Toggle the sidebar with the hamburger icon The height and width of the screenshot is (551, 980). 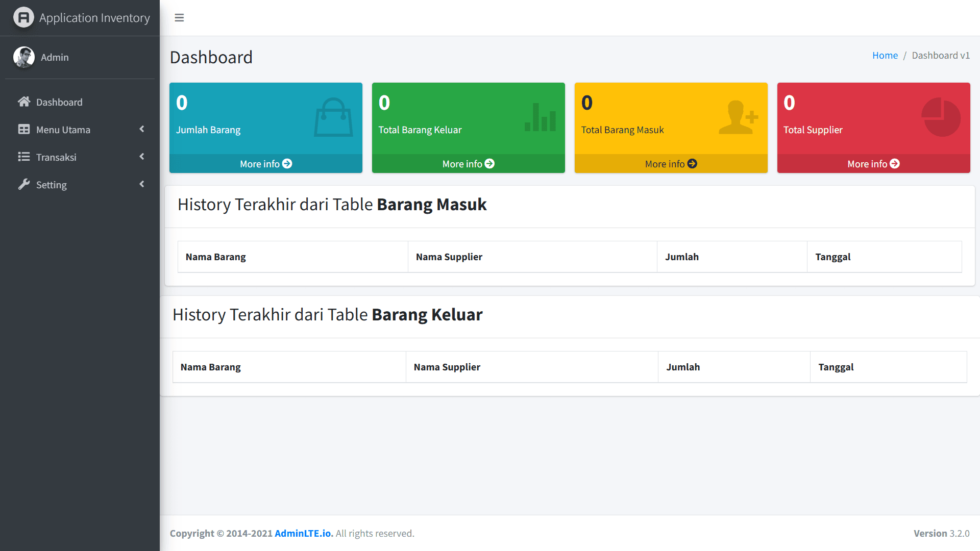tap(179, 17)
